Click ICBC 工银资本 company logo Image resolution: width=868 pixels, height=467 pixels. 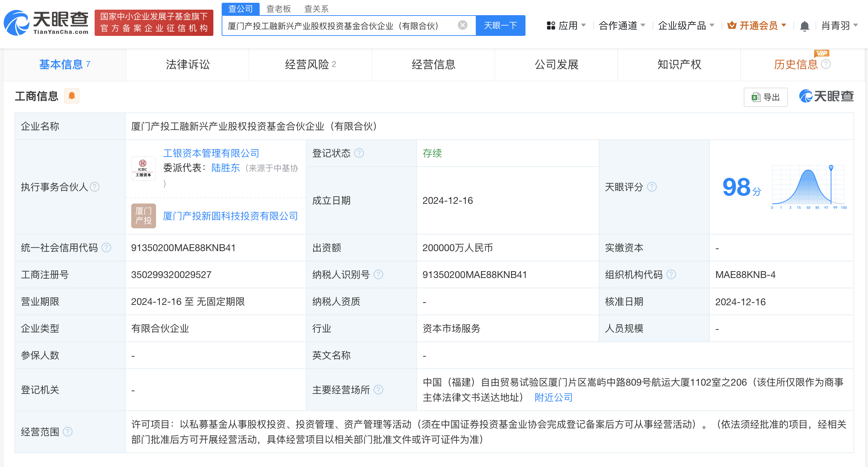[143, 168]
